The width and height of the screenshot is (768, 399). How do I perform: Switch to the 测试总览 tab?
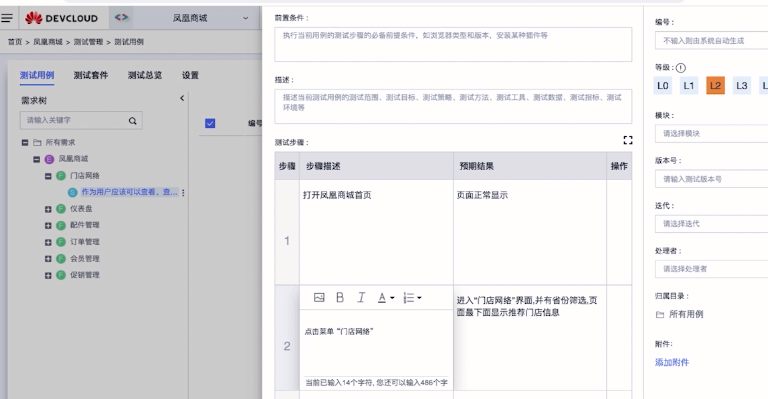pos(144,75)
